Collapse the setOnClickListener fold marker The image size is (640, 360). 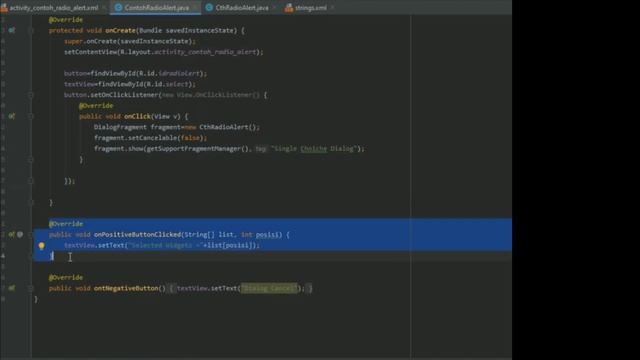(31, 95)
